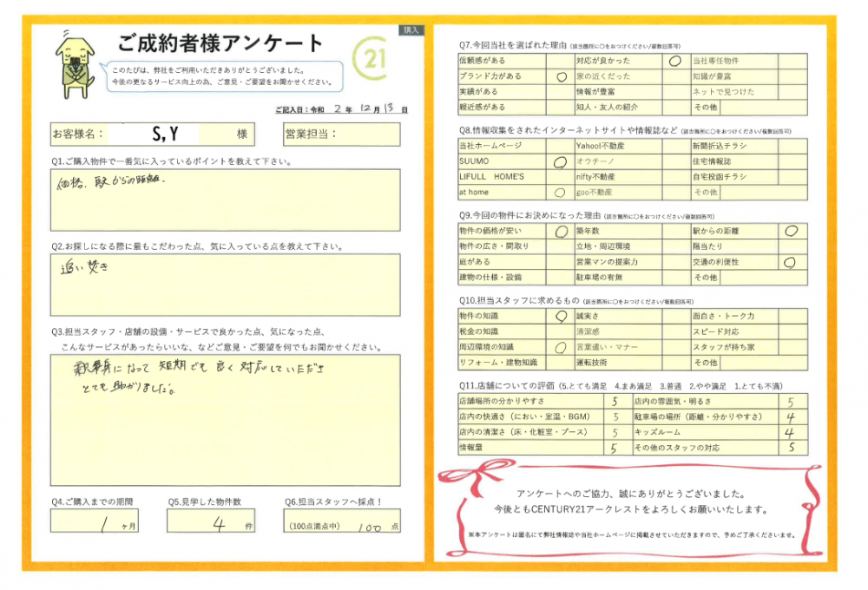This screenshot has height=590, width=868.
Task: Toggle the 周辺環境の知識 check cell
Action: coord(559,347)
